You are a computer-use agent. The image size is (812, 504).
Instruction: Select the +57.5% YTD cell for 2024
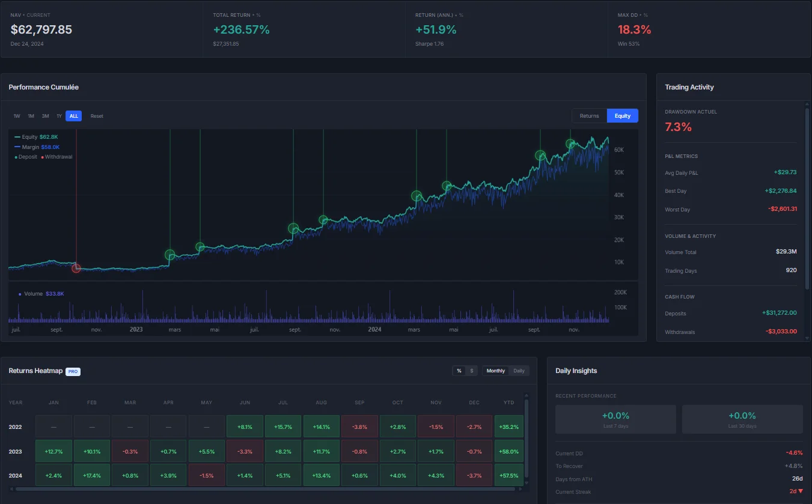click(x=508, y=475)
